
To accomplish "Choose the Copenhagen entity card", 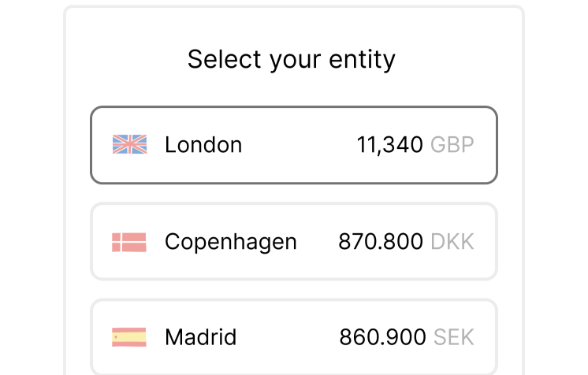I will pos(294,242).
